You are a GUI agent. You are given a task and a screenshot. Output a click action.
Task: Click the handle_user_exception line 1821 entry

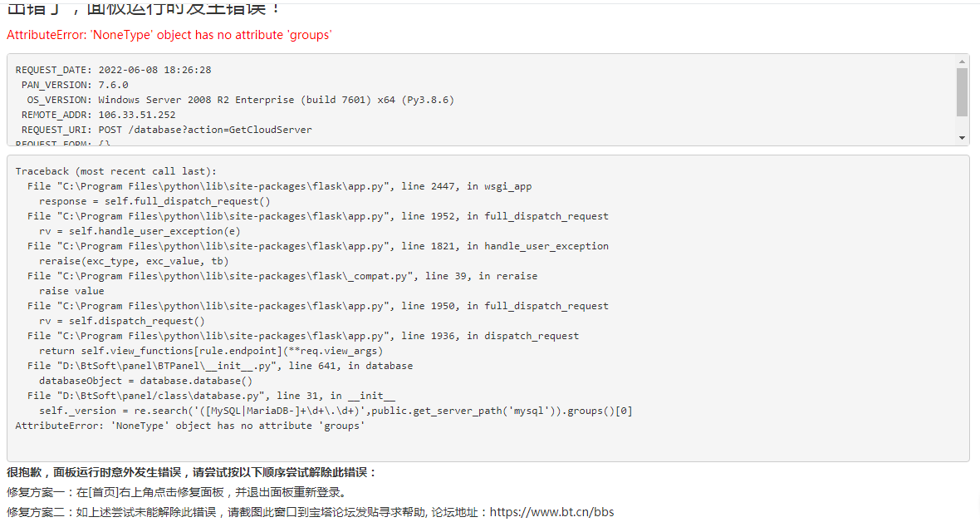pos(317,247)
